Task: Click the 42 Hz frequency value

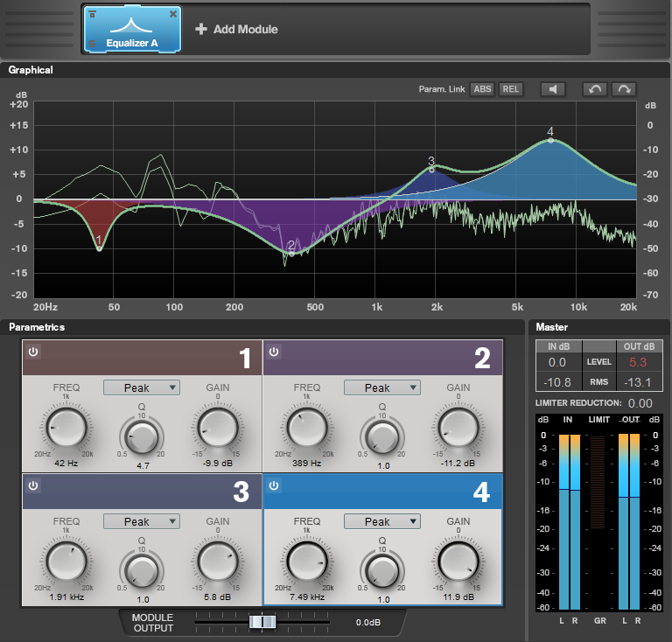Action: pos(66,463)
